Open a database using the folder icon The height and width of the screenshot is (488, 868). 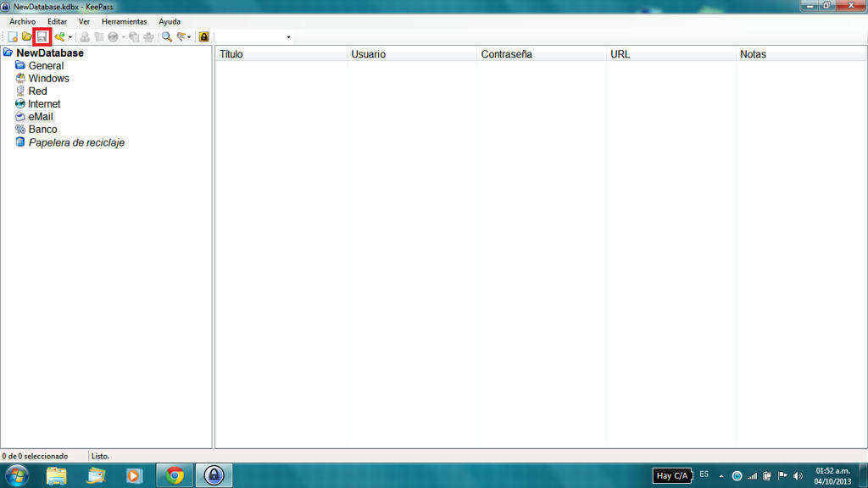26,37
